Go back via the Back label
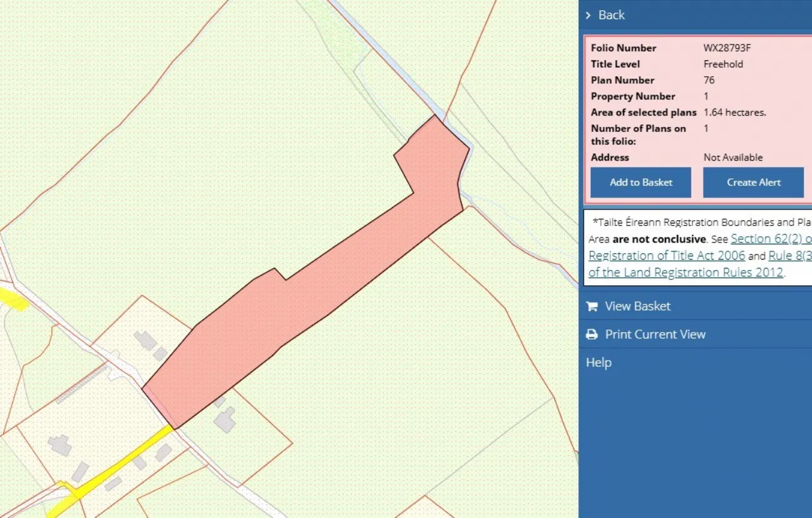This screenshot has height=518, width=812. coord(612,15)
